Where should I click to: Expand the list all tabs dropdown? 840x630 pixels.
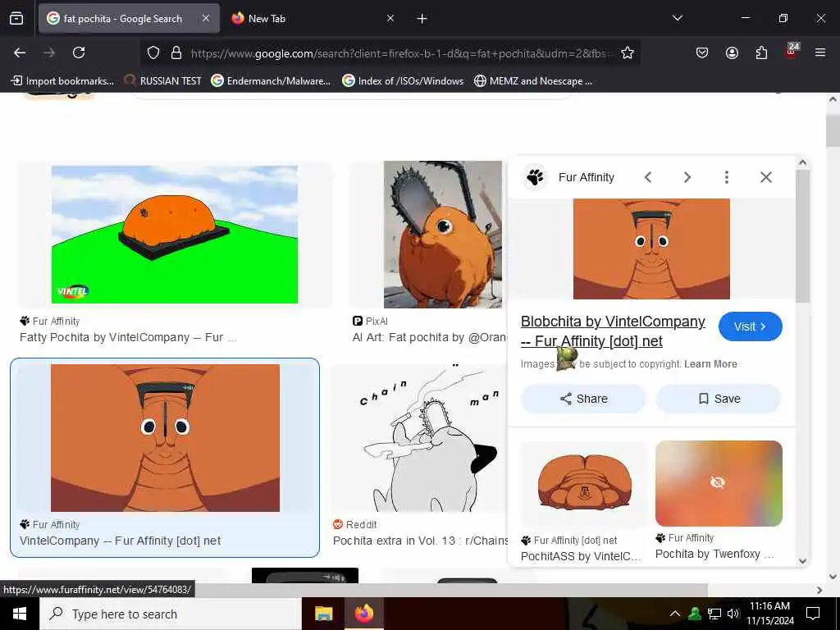click(678, 18)
